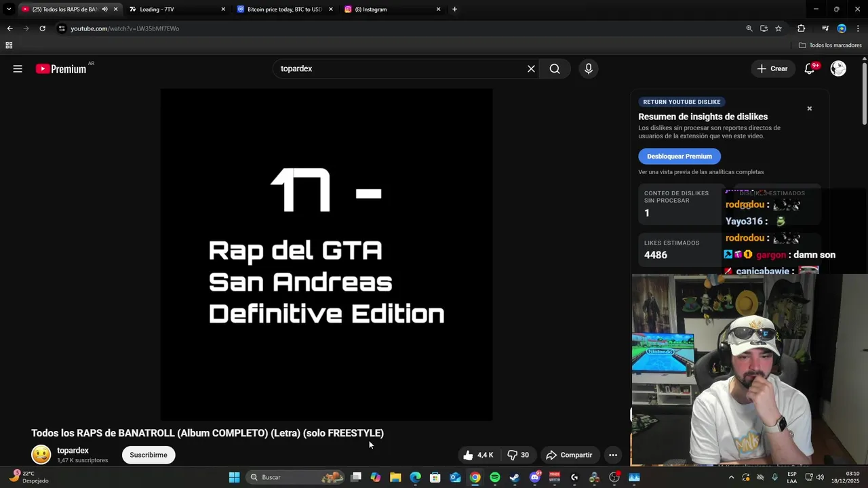Open the apps grid in bookmarks bar

point(9,45)
